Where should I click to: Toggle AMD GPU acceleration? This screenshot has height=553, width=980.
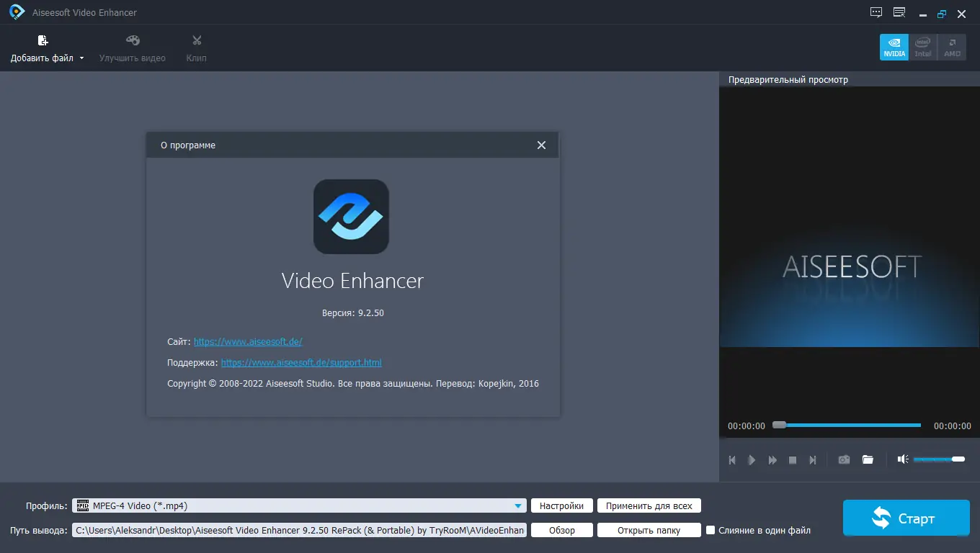(952, 48)
